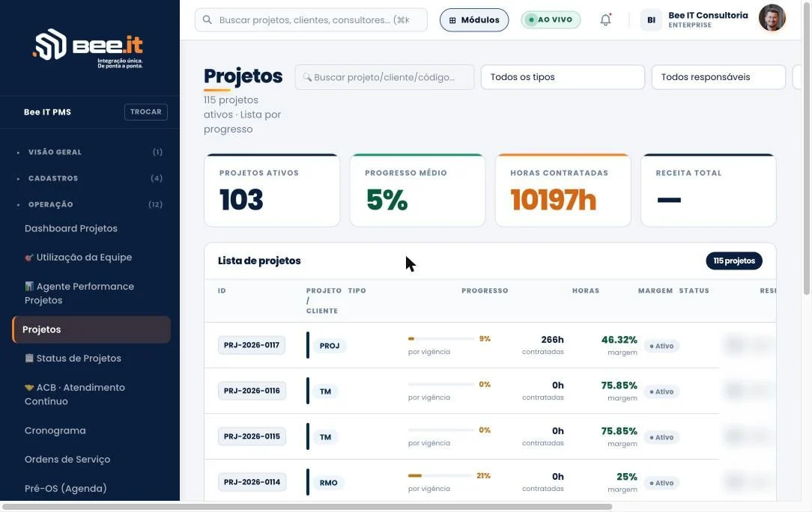Click the user profile avatar
Screen dimensions: 812x512
pyautogui.click(x=772, y=18)
